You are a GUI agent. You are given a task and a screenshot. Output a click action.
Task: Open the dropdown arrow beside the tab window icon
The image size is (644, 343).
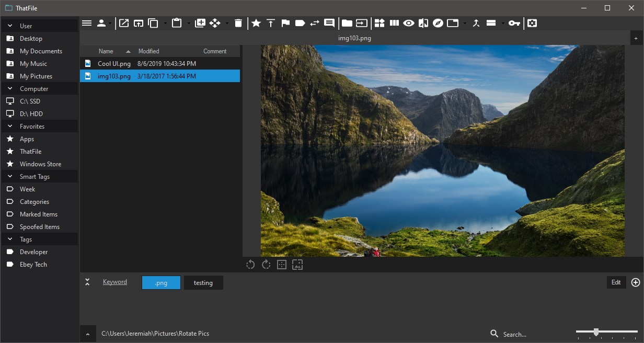(x=465, y=23)
